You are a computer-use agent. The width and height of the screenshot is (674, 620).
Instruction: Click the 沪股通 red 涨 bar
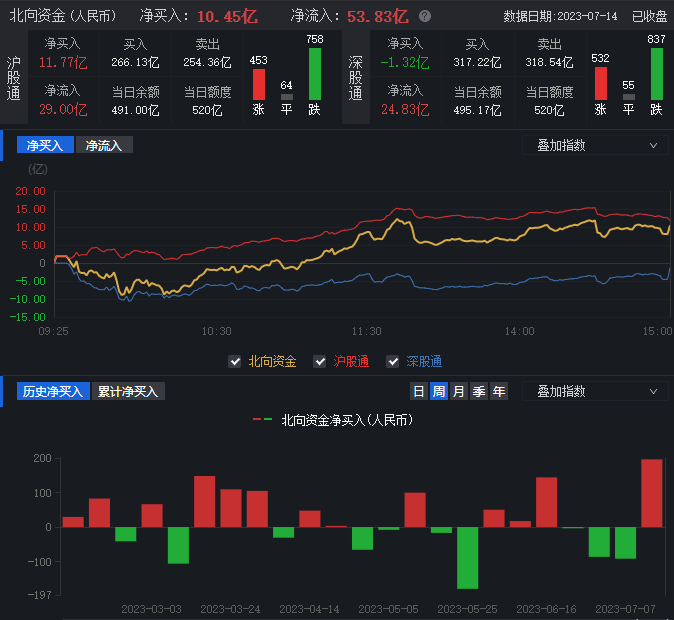point(259,84)
